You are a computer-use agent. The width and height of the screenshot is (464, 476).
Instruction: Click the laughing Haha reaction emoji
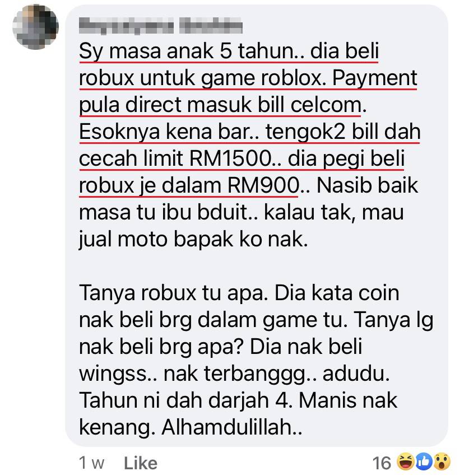pos(406,461)
